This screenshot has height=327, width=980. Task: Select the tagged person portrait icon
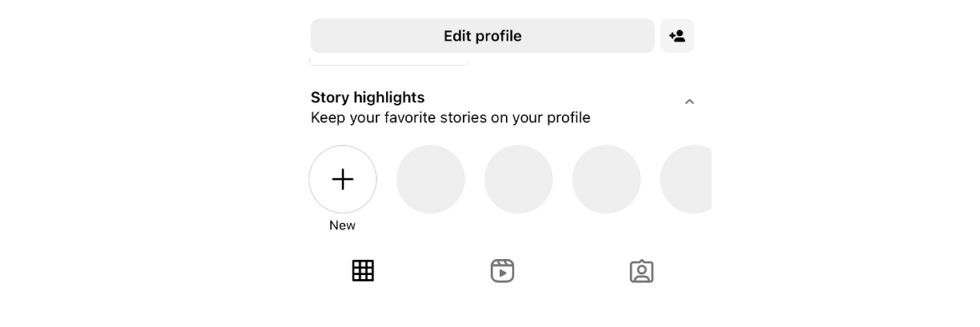click(x=642, y=272)
